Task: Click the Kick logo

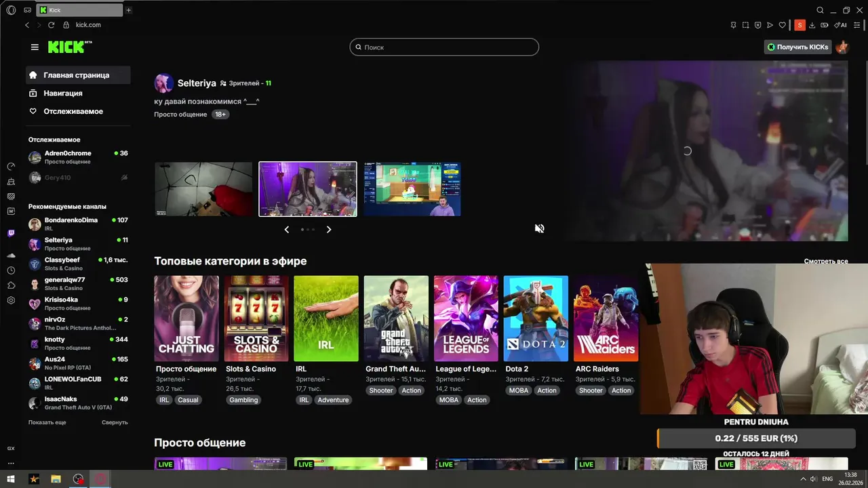Action: [x=70, y=47]
